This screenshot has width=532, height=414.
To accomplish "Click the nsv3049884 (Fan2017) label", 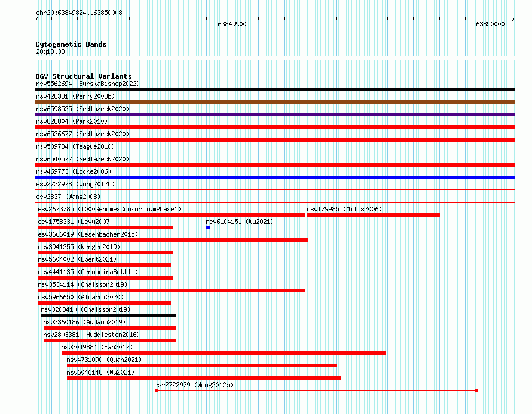I will click(97, 347).
